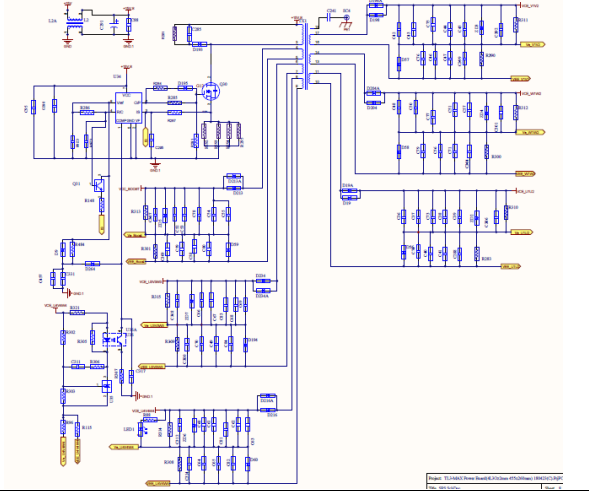This screenshot has width=589, height=493.
Task: Click the chassis ground test point near transformer
Action: coord(346,21)
